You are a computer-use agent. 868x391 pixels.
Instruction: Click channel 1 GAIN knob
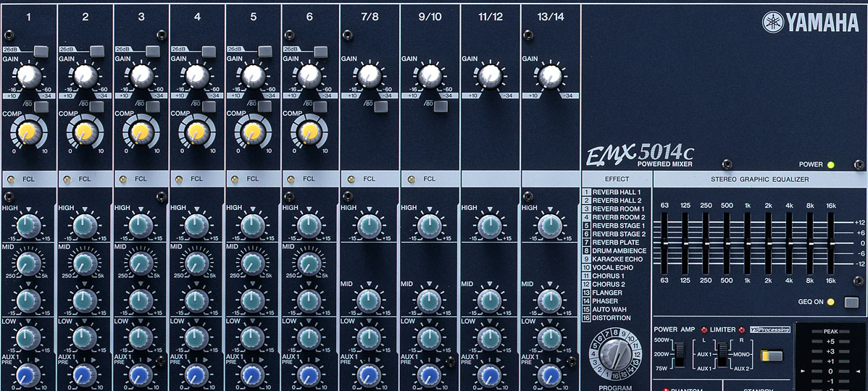coord(29,76)
